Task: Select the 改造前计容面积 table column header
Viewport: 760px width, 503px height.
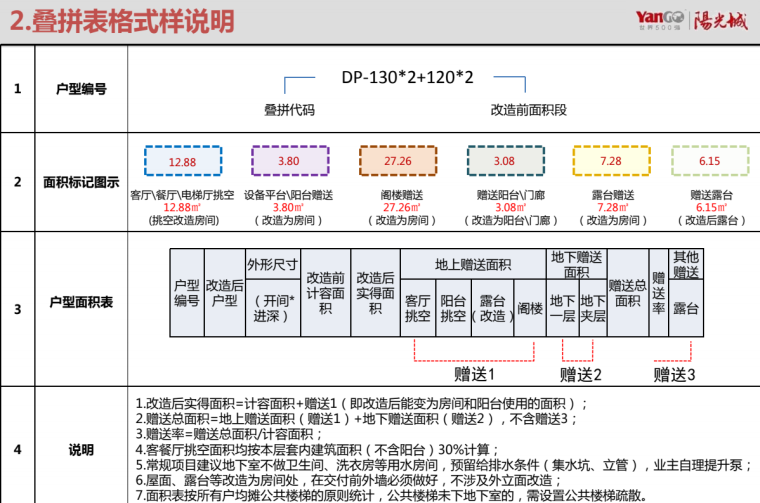Action: (x=325, y=293)
